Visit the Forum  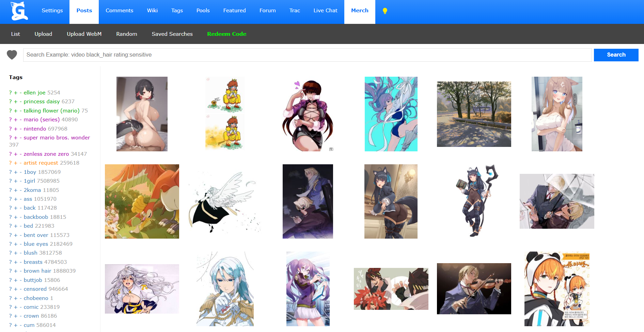pyautogui.click(x=267, y=11)
